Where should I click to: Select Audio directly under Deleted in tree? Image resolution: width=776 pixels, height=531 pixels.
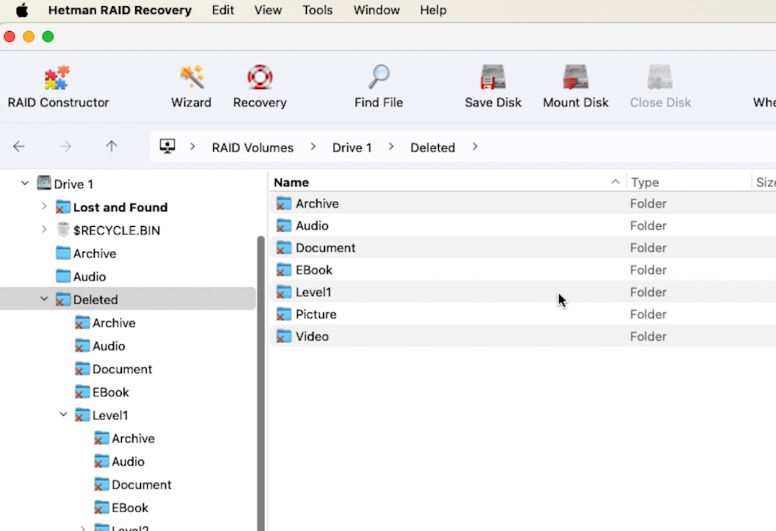pyautogui.click(x=108, y=346)
